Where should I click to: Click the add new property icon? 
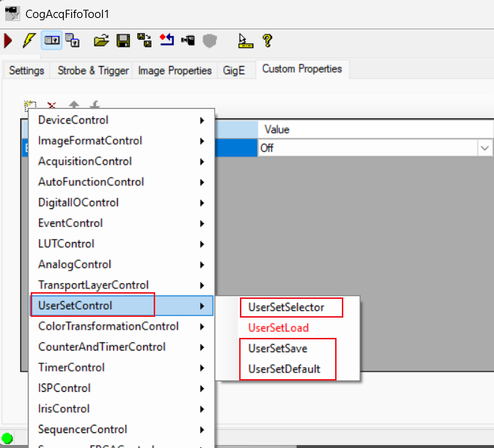30,105
